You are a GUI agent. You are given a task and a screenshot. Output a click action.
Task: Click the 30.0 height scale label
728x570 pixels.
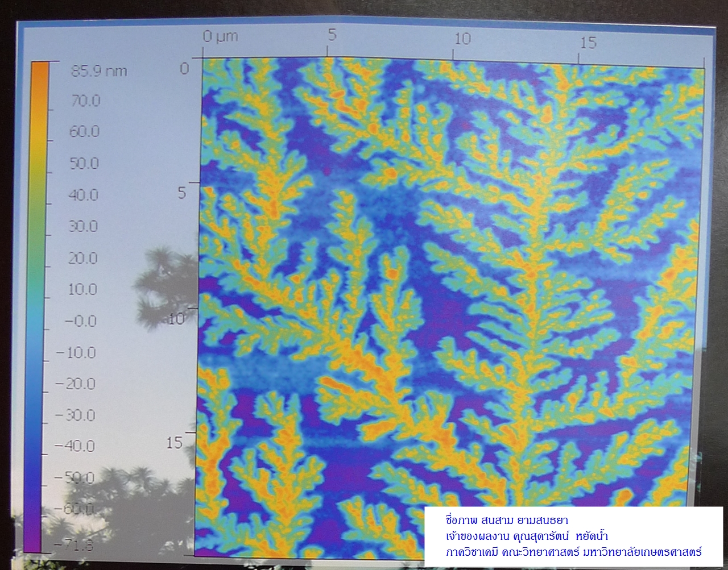tap(84, 227)
